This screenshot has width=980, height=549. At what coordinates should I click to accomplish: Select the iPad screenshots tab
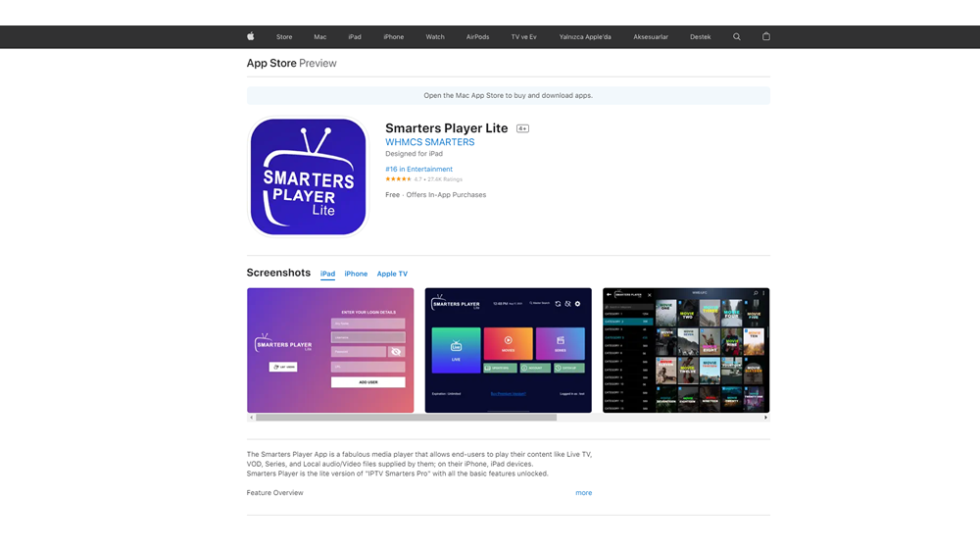point(327,274)
